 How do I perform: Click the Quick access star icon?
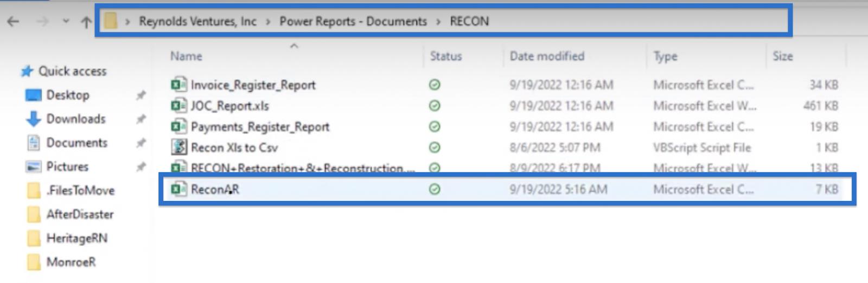[x=27, y=71]
